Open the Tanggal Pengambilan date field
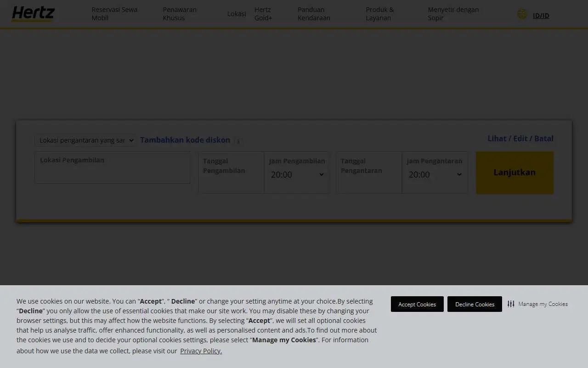 click(231, 172)
